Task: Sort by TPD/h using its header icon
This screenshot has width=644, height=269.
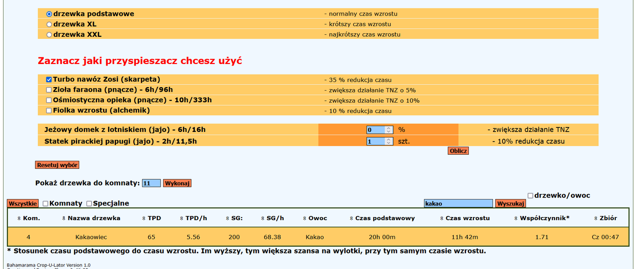Action: click(x=181, y=219)
